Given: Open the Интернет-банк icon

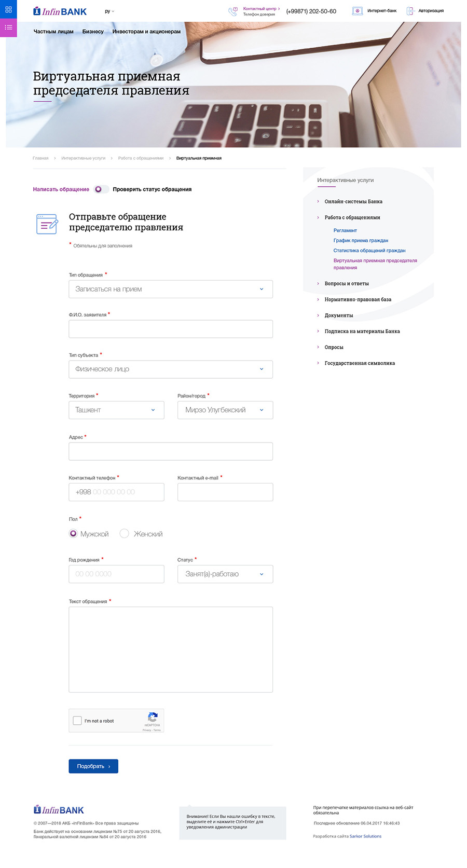Looking at the screenshot, I should pyautogui.click(x=357, y=11).
